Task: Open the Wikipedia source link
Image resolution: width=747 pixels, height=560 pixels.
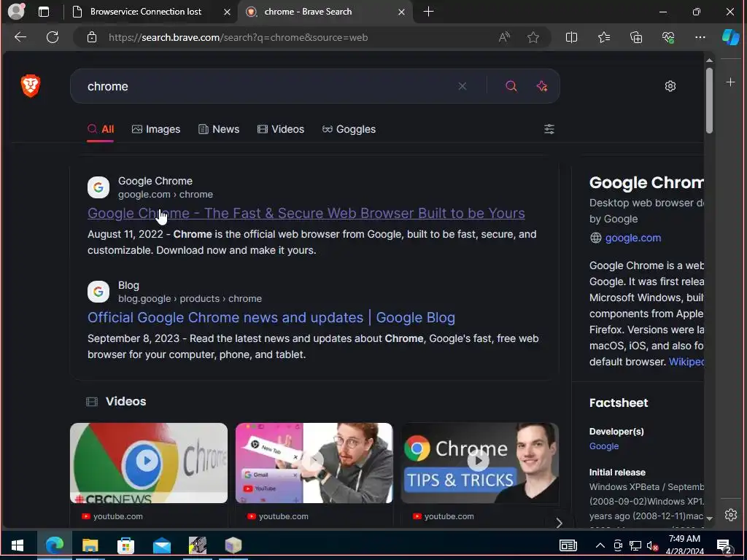Action: click(686, 362)
